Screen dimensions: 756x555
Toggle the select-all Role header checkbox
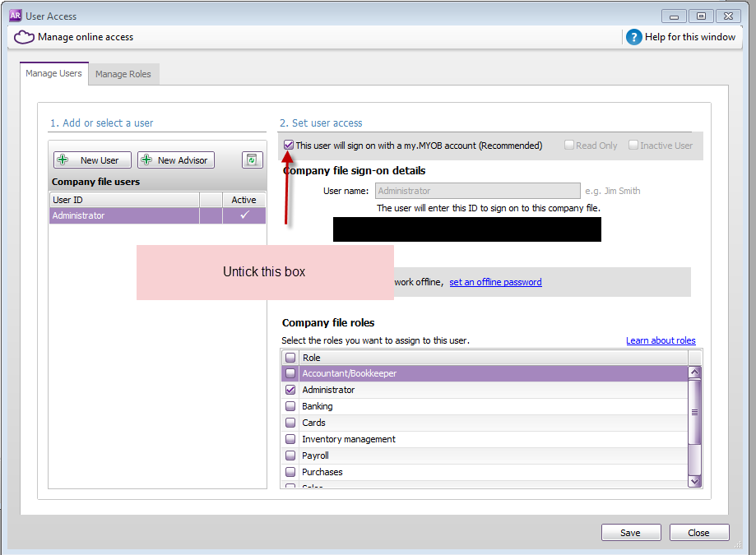(290, 358)
